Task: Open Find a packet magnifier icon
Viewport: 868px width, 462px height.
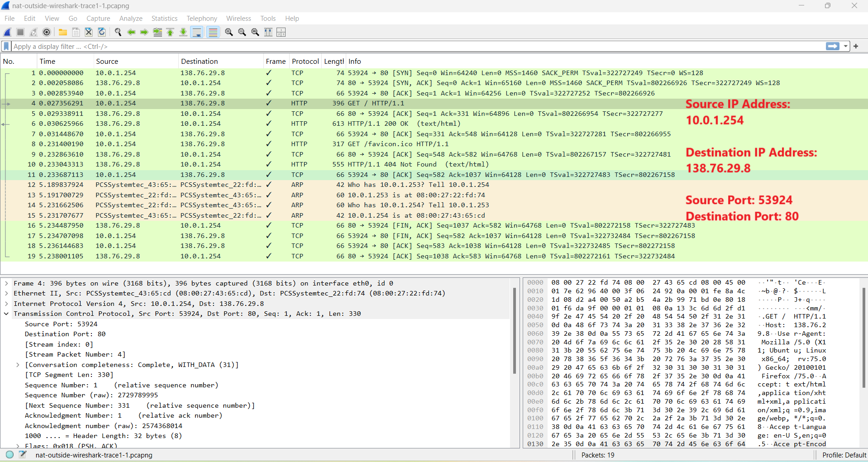Action: (118, 32)
